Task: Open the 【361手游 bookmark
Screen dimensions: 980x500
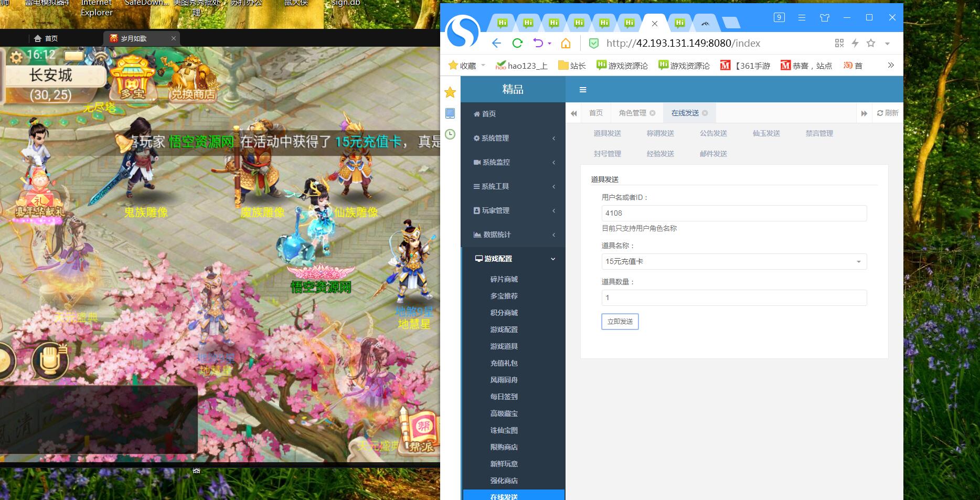Action: coord(745,66)
